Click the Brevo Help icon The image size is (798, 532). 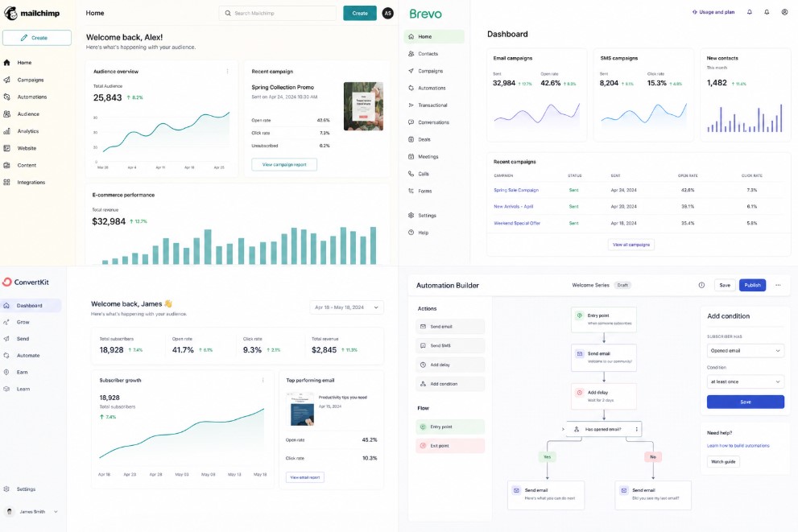point(411,233)
